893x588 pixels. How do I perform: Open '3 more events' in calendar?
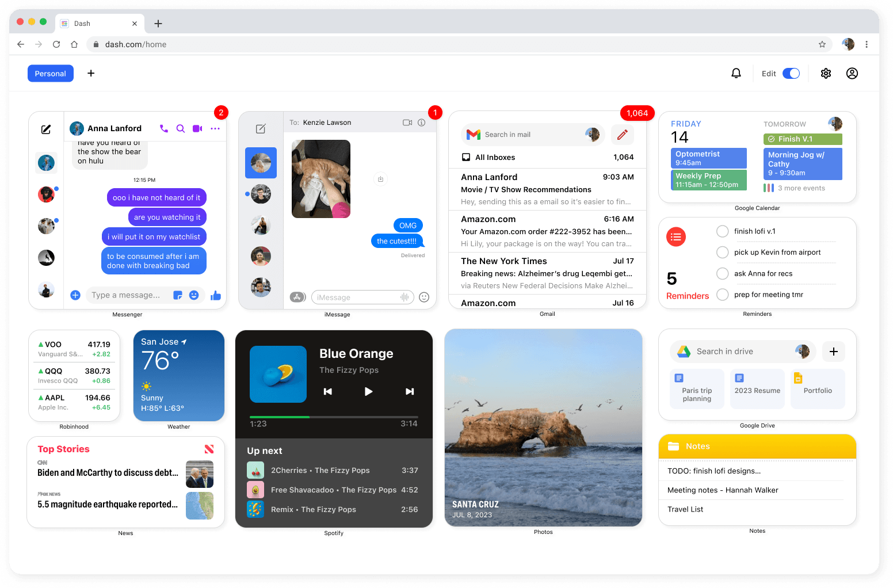click(794, 188)
